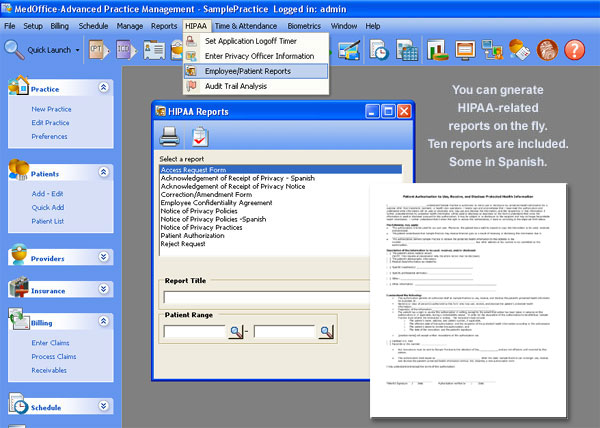Collapse the Practice sidebar panel
600x428 pixels.
click(103, 88)
